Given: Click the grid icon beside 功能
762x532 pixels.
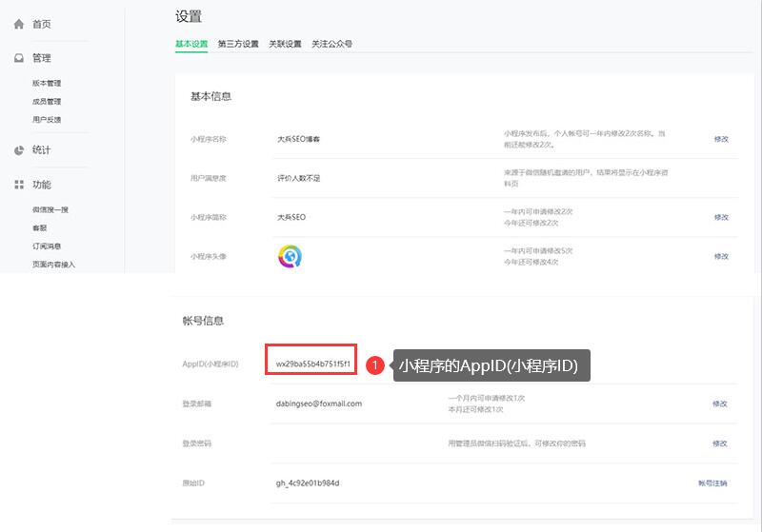Looking at the screenshot, I should click(x=19, y=185).
